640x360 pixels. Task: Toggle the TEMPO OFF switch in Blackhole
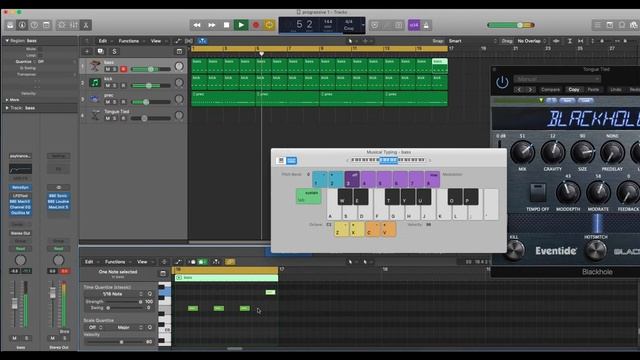coord(538,193)
